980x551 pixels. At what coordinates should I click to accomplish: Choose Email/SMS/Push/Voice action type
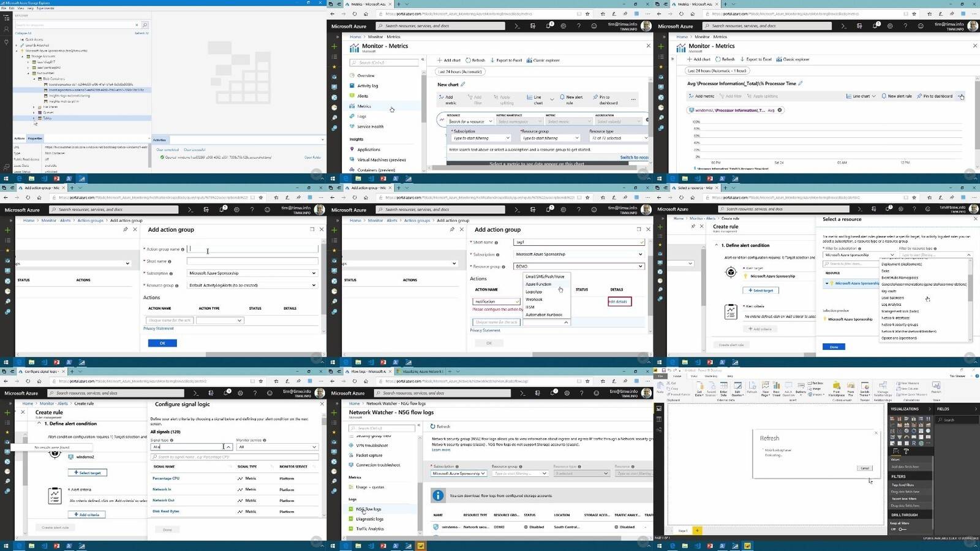coord(545,276)
